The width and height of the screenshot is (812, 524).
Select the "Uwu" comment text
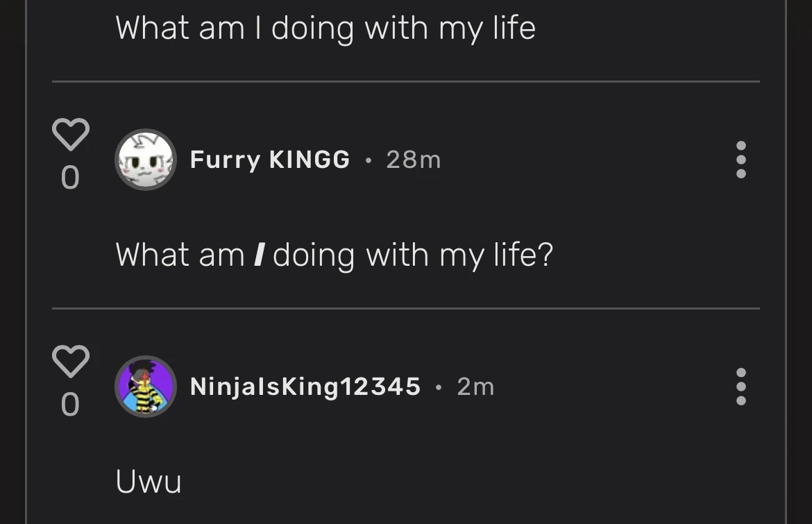click(x=149, y=482)
